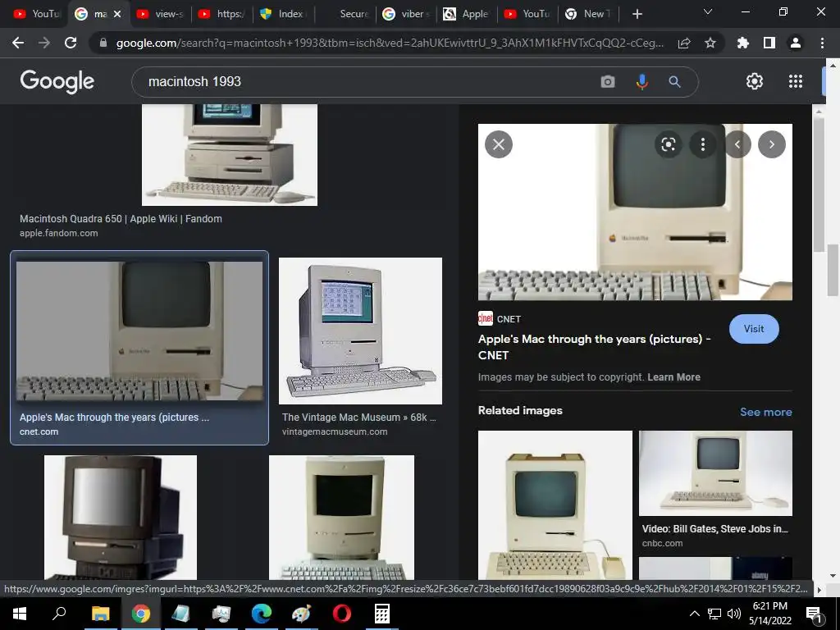Switch to first YouTube tab
The width and height of the screenshot is (840, 630).
(35, 14)
